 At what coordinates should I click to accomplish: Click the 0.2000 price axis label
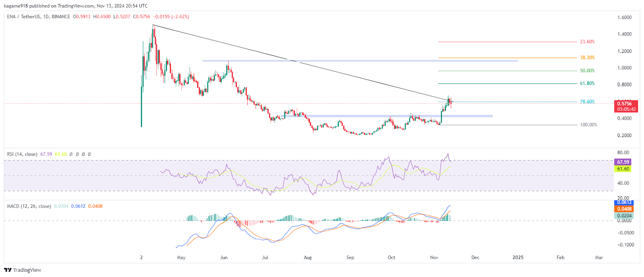pos(624,135)
